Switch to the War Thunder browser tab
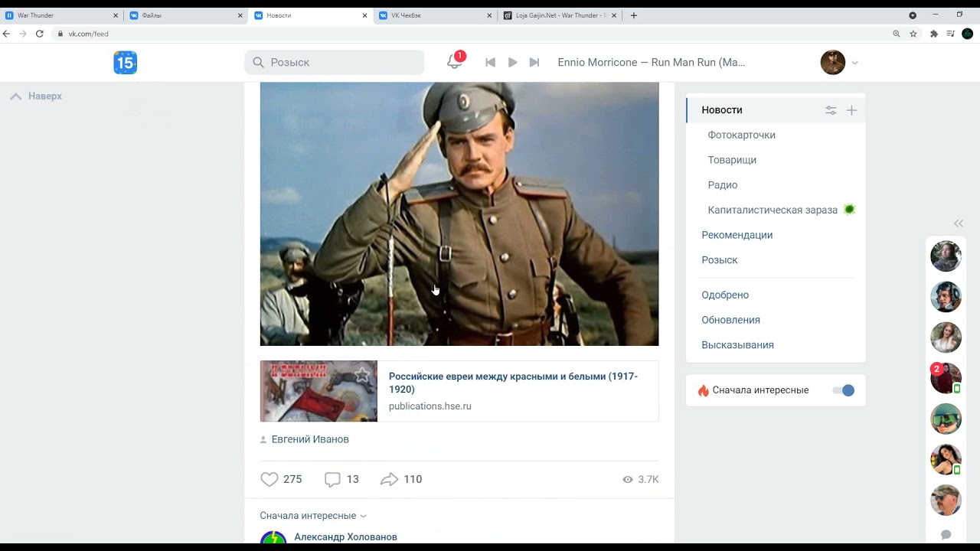The height and width of the screenshot is (551, 980). [x=61, y=15]
